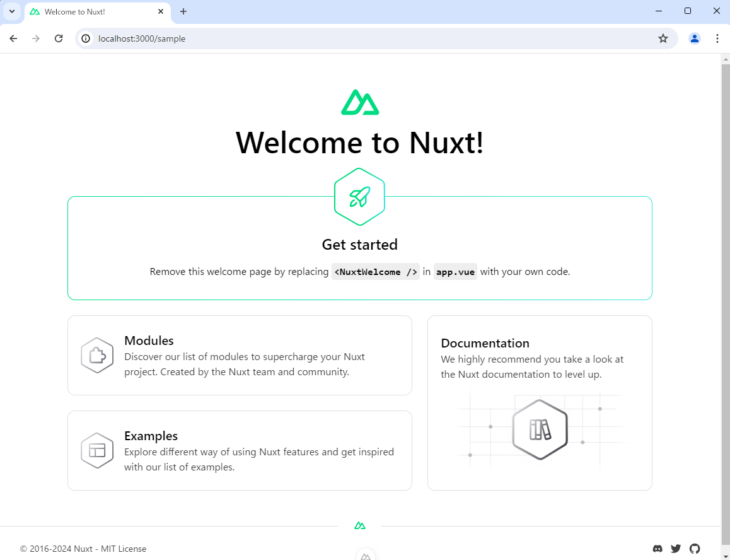The height and width of the screenshot is (560, 730).
Task: Toggle the bookmark star for this page
Action: 663,38
